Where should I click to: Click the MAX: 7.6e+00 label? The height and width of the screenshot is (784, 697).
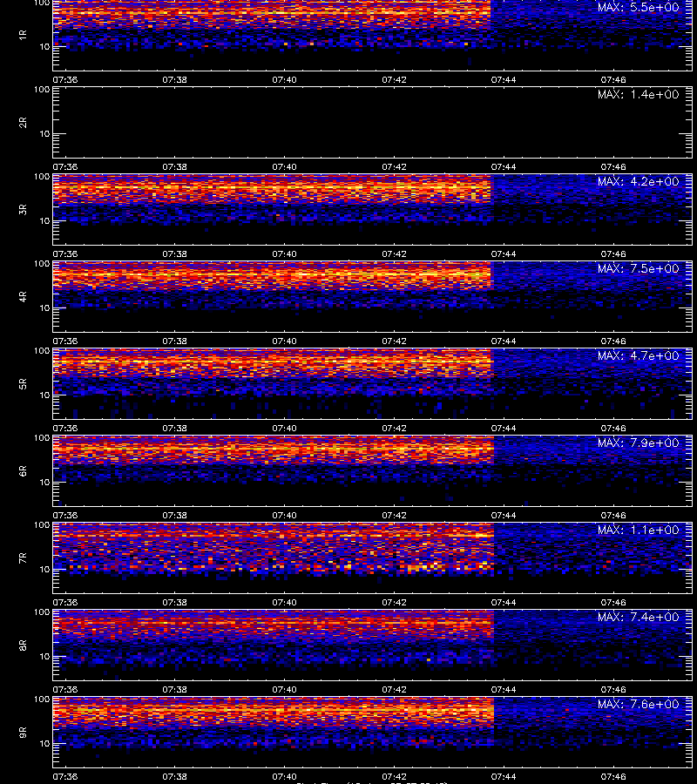[638, 704]
